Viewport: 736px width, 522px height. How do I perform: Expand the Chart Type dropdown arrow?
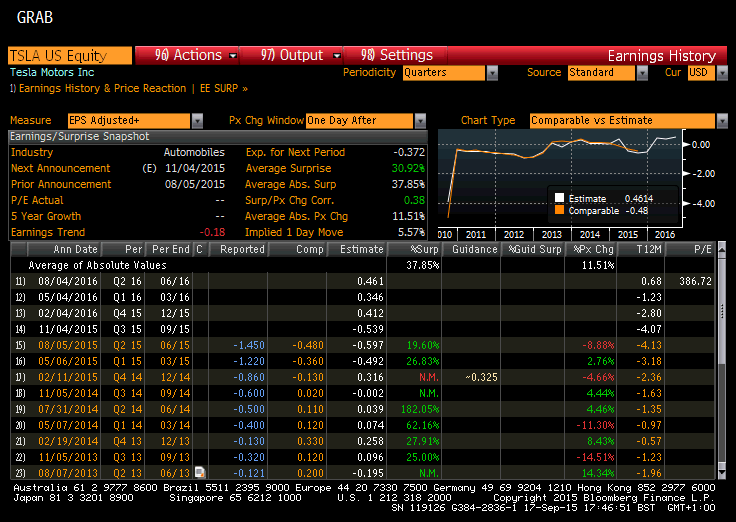point(722,121)
